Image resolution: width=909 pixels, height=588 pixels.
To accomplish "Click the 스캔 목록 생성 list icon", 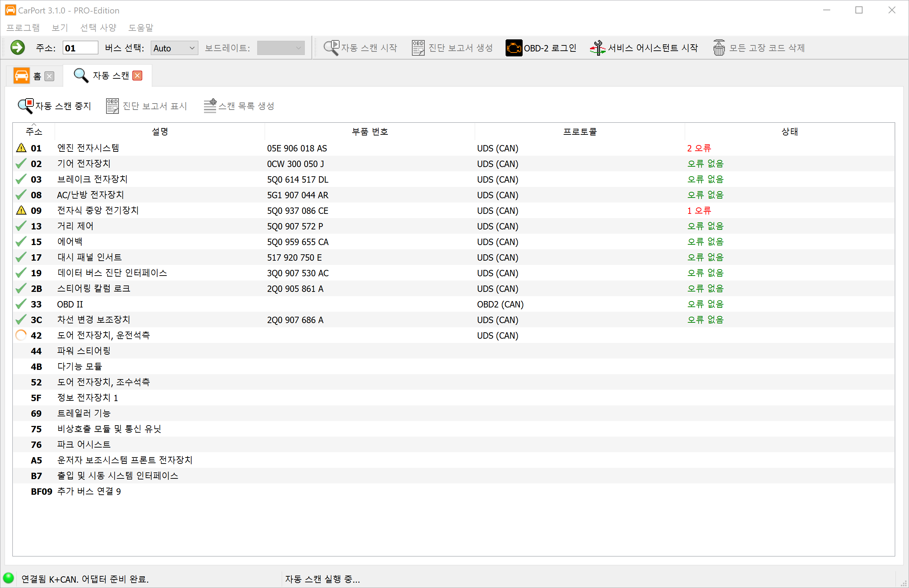I will [x=210, y=106].
